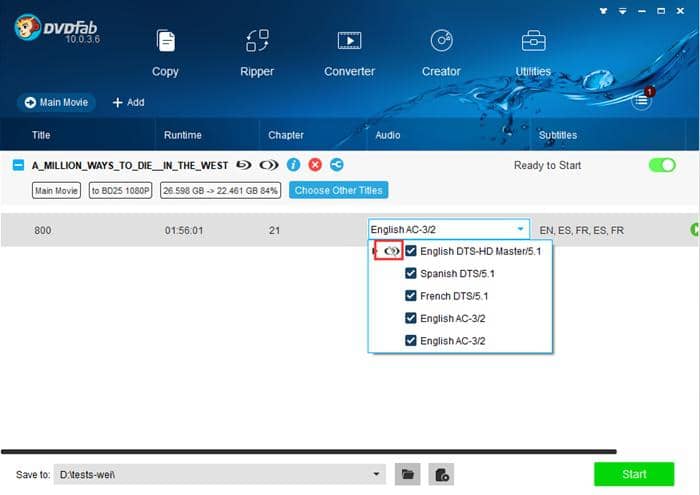Image resolution: width=700 pixels, height=495 pixels.
Task: Uncheck Spanish DTS/5.1 audio track
Action: tap(411, 273)
